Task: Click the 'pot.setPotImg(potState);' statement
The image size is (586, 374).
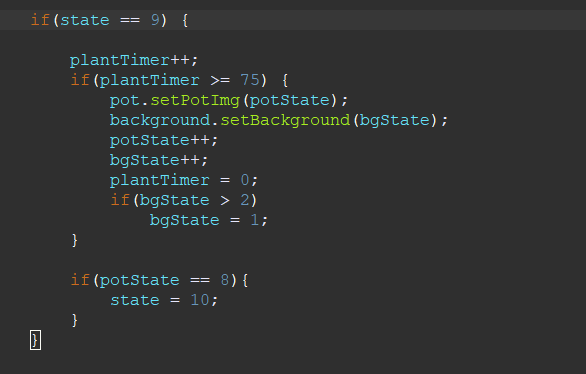Action: click(229, 100)
